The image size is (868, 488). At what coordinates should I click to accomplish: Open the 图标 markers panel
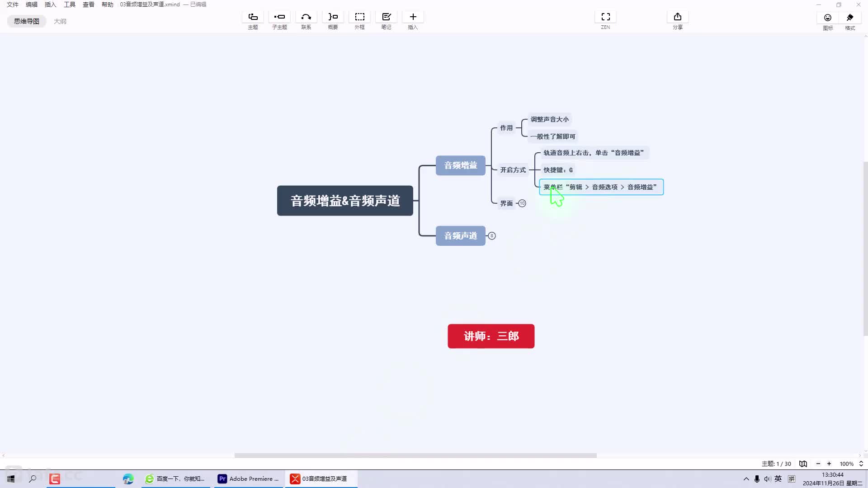coord(828,21)
